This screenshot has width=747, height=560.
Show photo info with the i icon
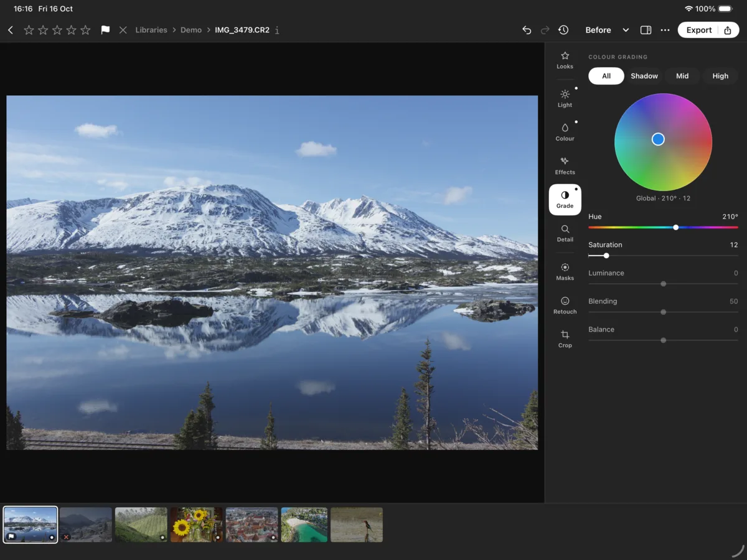pyautogui.click(x=277, y=30)
